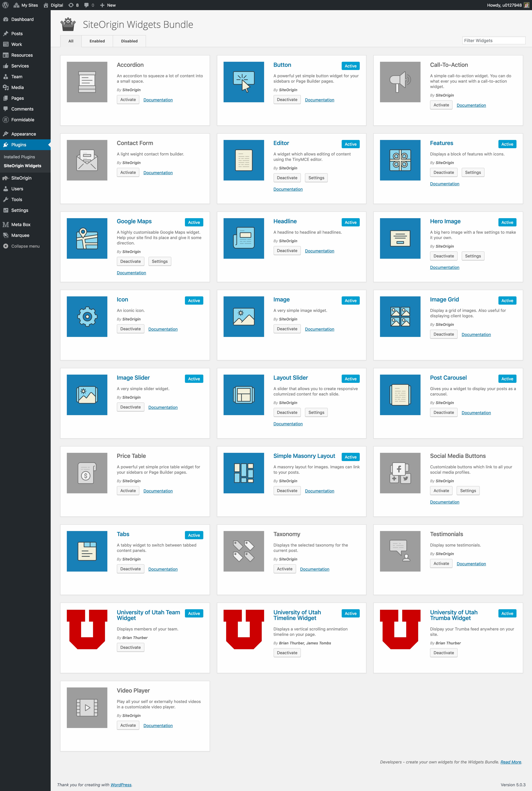Open the Howdy user account menu
532x791 pixels.
coord(508,5)
